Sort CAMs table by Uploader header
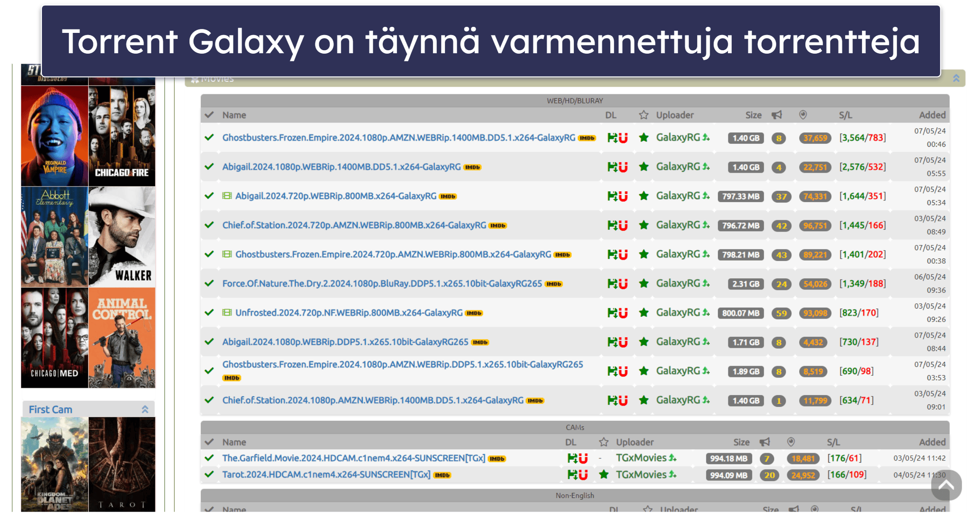The height and width of the screenshot is (525, 980). (635, 442)
